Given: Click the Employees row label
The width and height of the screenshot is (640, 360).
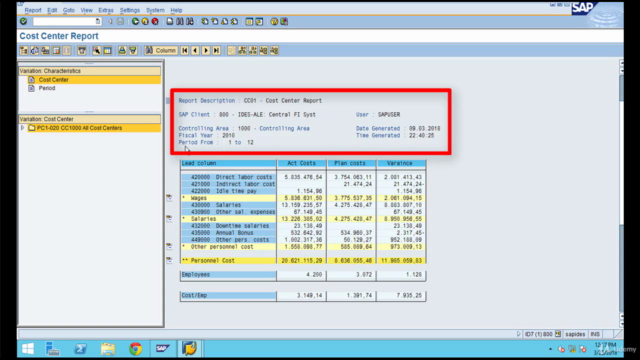Looking at the screenshot, I should 228,275.
